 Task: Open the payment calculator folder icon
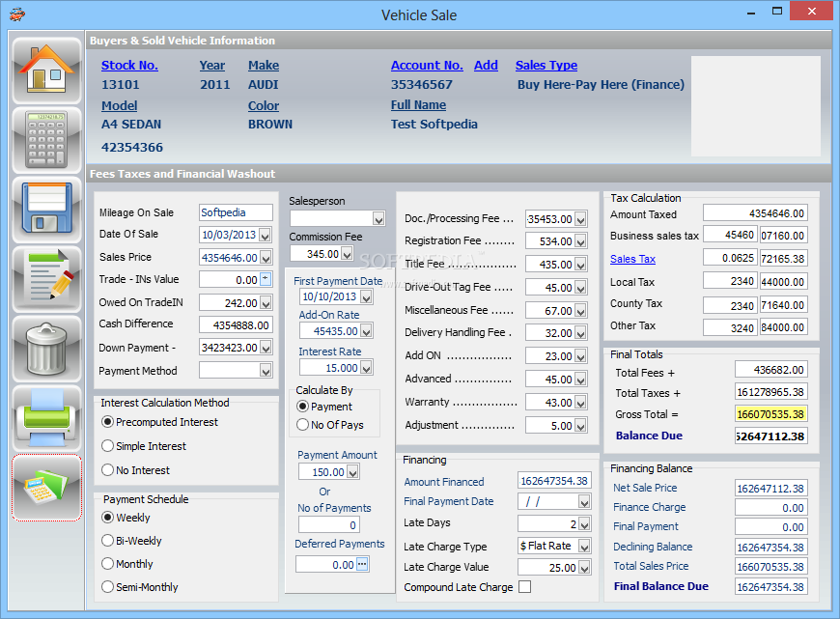[46, 488]
